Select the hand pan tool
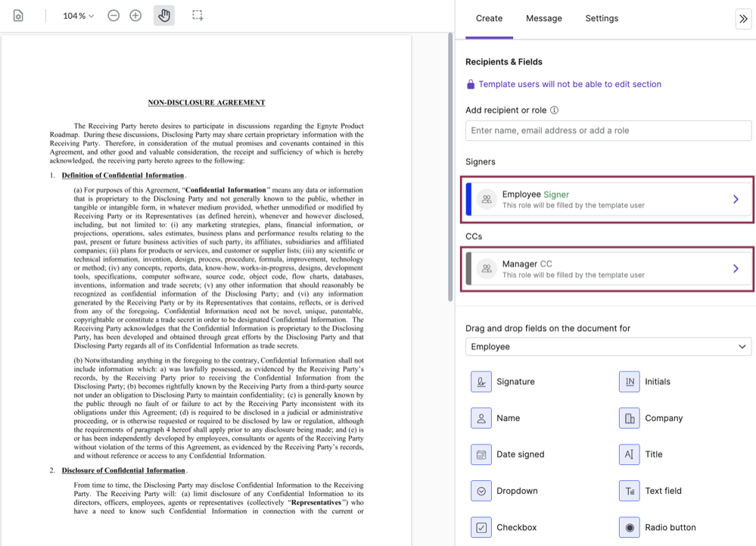 [x=164, y=15]
